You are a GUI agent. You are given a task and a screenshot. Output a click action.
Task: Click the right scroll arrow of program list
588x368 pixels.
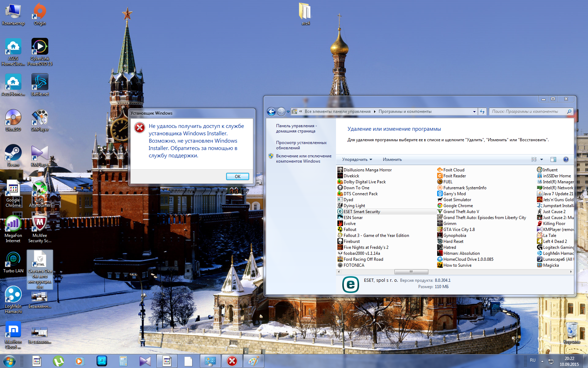pos(571,272)
